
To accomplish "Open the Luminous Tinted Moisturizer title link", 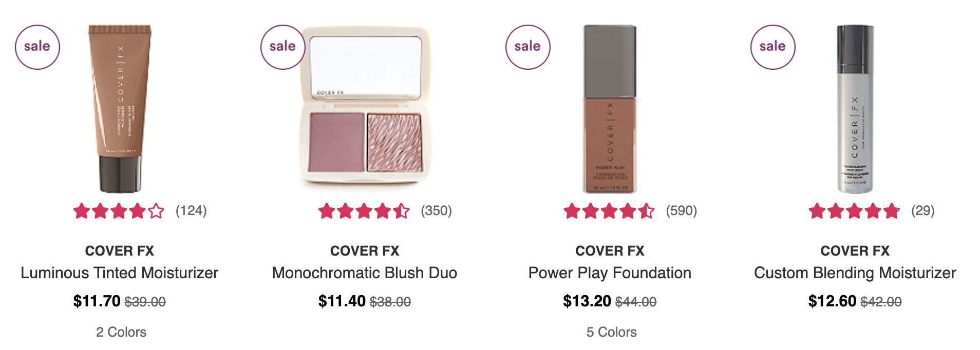I will click(x=120, y=273).
